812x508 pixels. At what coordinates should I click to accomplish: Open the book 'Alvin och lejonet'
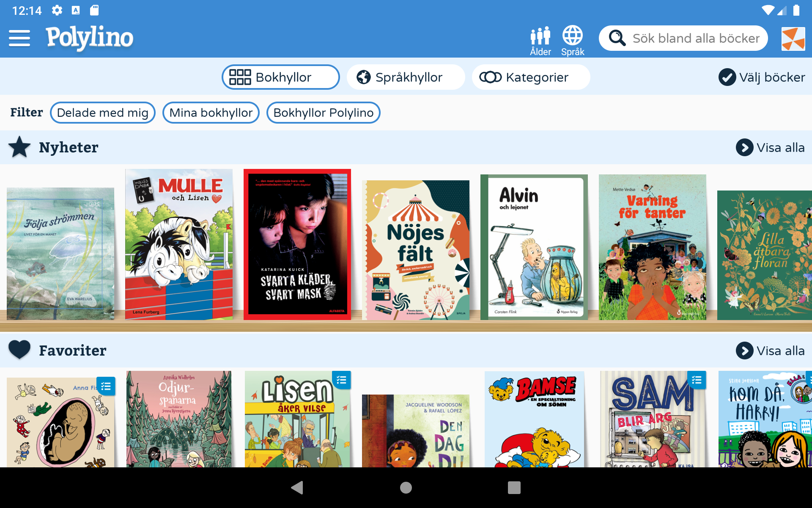tap(534, 247)
